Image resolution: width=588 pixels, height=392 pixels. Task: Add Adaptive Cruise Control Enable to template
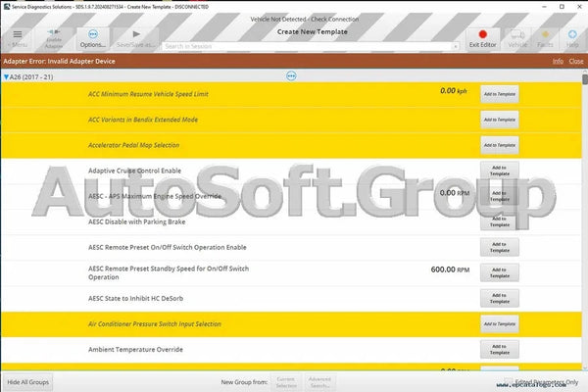click(500, 171)
